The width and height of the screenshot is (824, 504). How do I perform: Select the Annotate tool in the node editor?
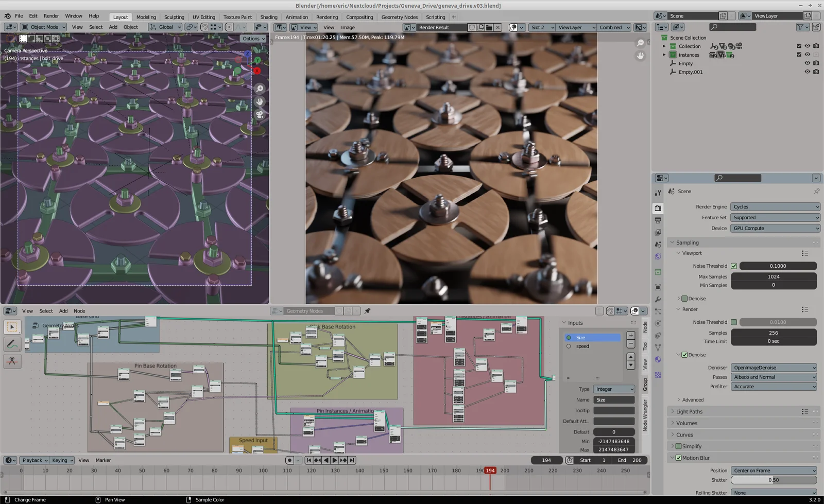tap(12, 344)
